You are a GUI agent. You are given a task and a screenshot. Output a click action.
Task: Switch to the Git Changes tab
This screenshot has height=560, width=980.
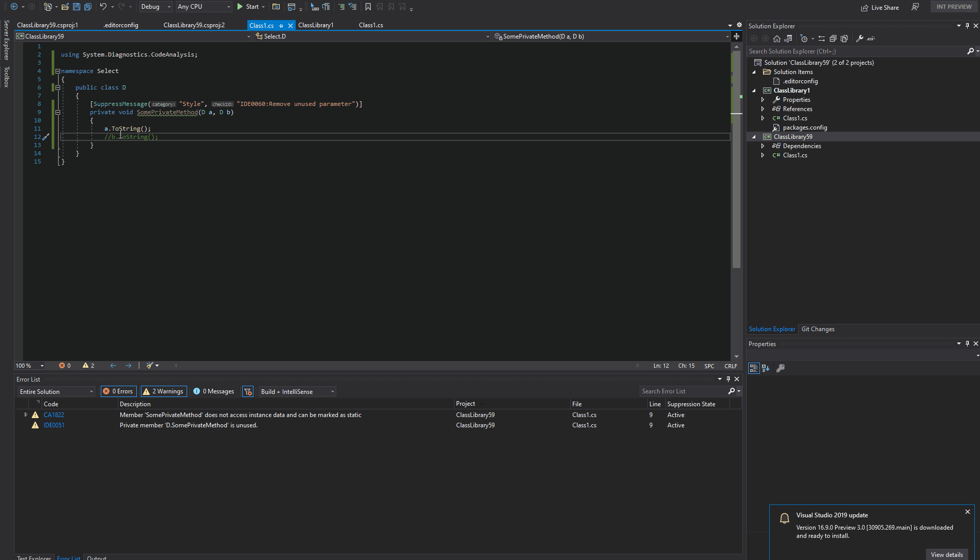tap(818, 329)
